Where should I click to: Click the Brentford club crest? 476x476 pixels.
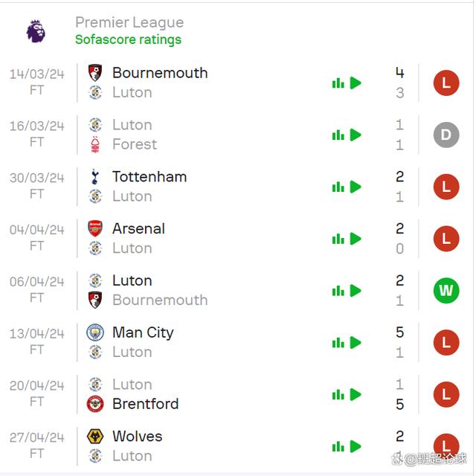95,404
